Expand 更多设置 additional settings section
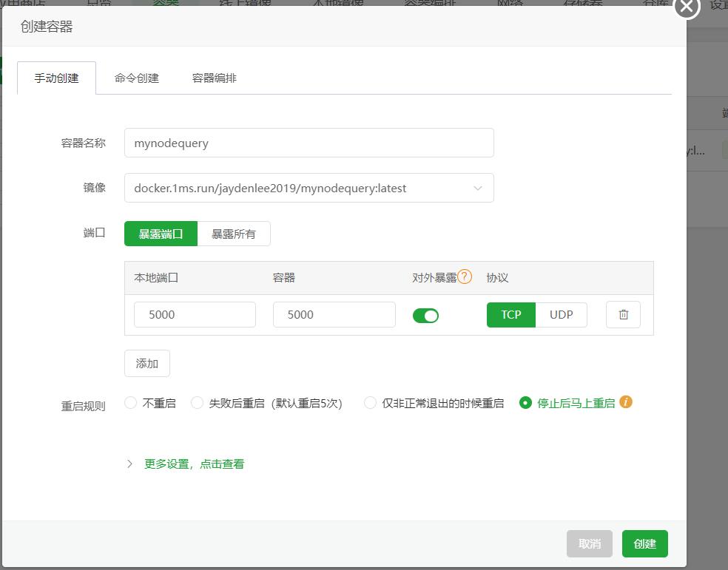This screenshot has width=728, height=570. [x=193, y=464]
